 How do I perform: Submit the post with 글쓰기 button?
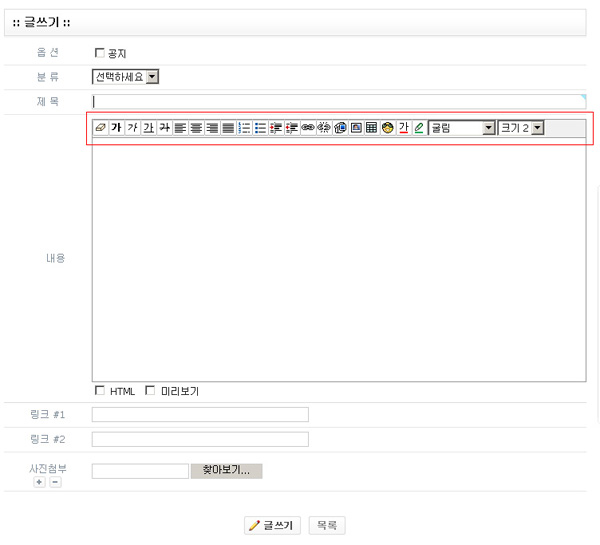click(272, 525)
